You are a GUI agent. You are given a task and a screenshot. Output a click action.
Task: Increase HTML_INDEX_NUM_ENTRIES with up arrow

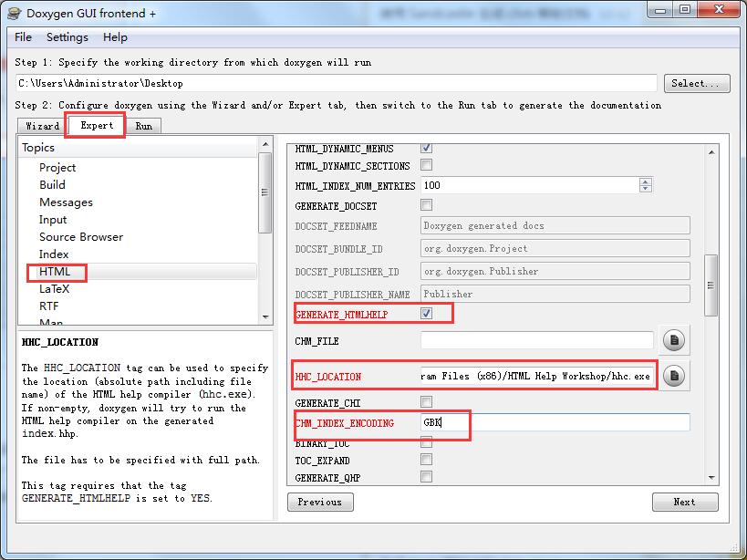[x=646, y=181]
